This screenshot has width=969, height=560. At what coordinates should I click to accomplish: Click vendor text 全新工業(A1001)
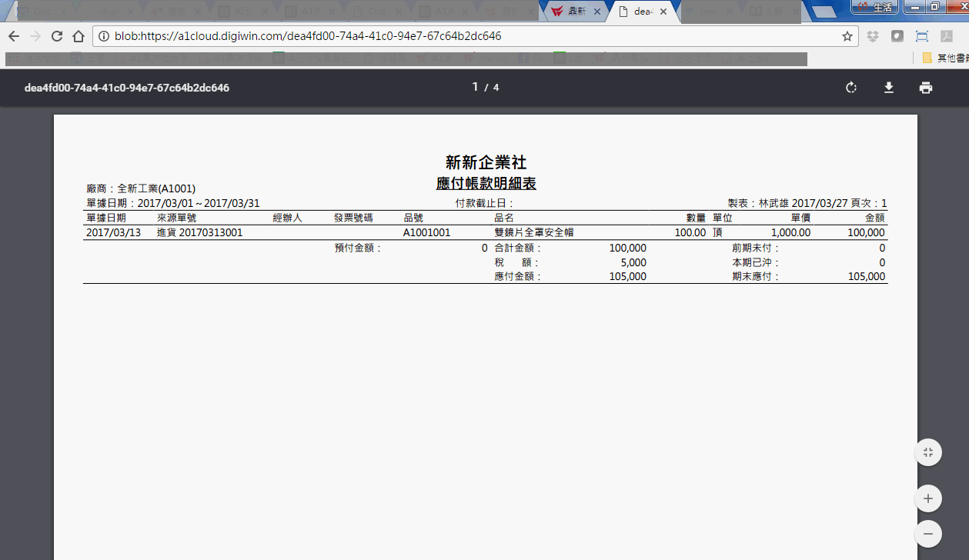click(156, 188)
